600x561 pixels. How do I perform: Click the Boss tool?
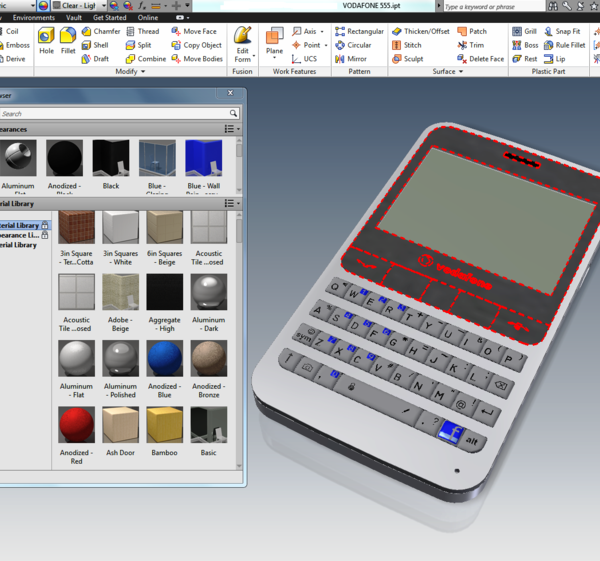tap(525, 45)
